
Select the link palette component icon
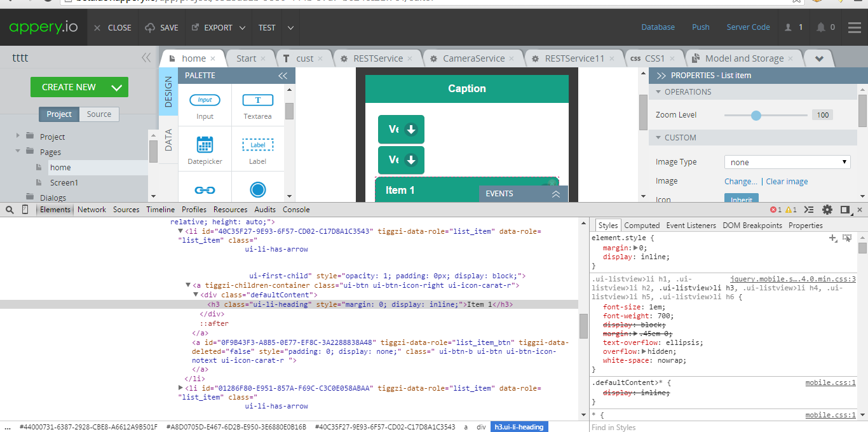coord(205,190)
